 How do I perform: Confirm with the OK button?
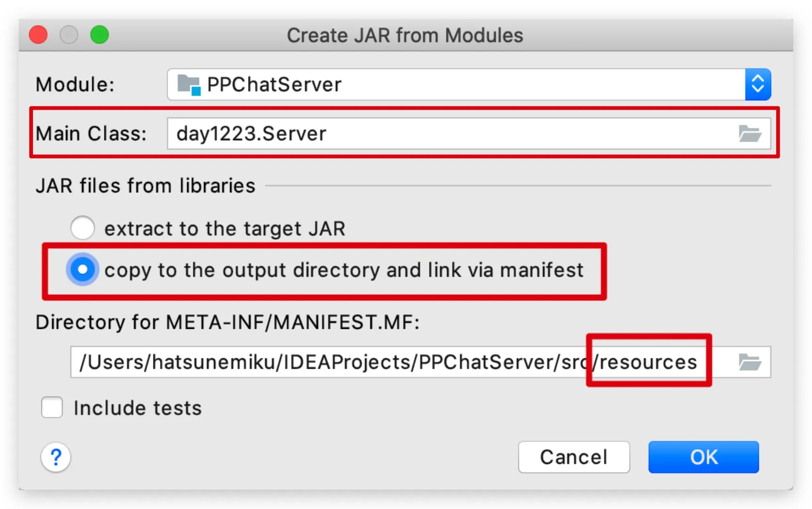coord(704,457)
